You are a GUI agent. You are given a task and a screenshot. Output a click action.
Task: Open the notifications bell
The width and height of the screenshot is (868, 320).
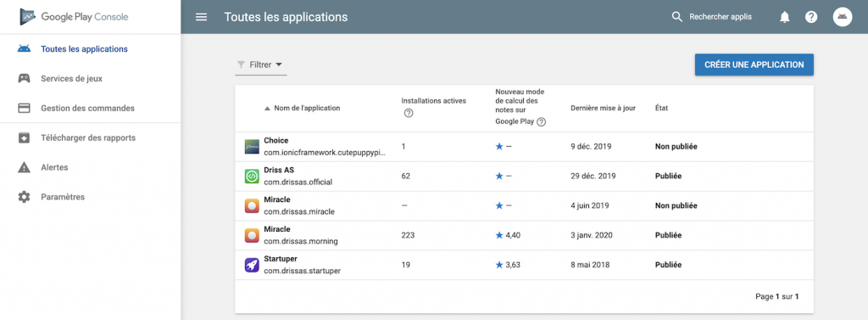pos(784,17)
